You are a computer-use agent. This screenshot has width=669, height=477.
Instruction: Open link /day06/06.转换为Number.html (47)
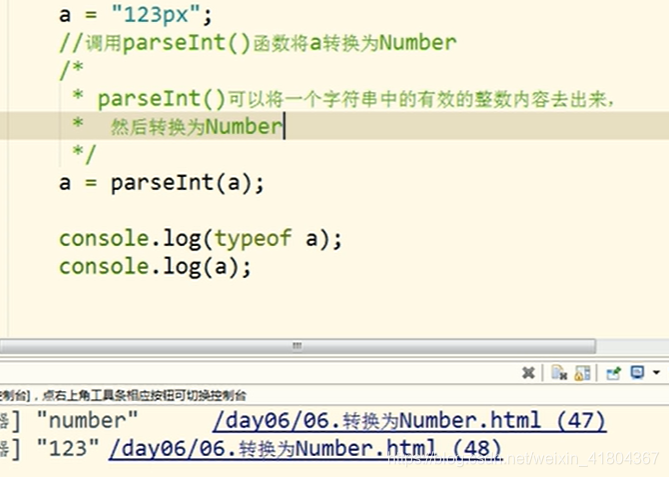point(409,421)
